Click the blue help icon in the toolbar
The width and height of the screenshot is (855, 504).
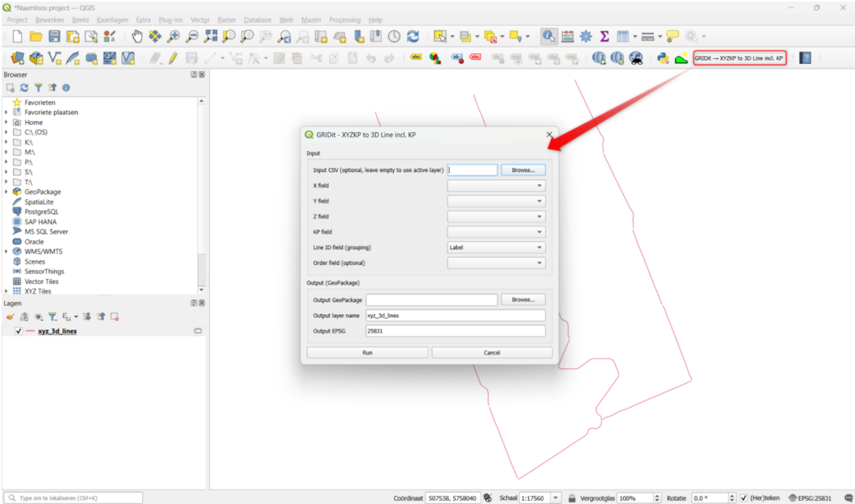point(805,58)
